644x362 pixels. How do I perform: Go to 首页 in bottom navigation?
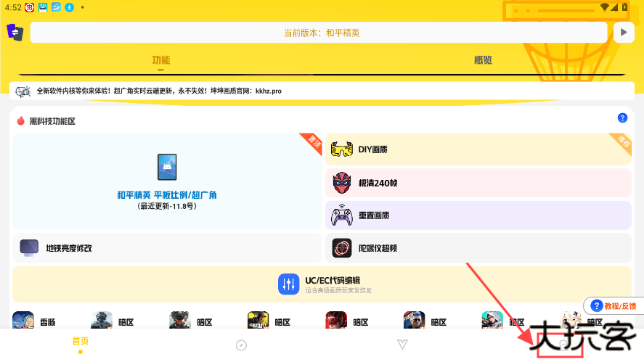[x=81, y=343]
